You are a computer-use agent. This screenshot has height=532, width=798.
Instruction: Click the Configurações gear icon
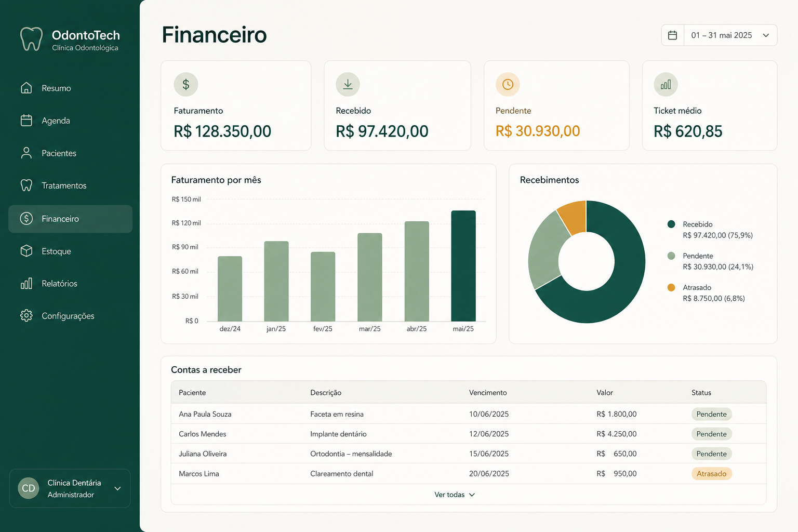click(26, 315)
